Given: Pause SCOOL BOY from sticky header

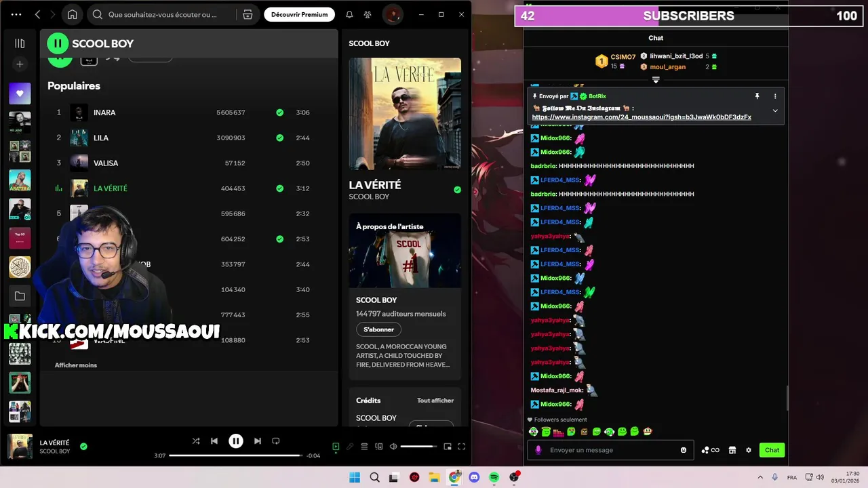Looking at the screenshot, I should [58, 43].
